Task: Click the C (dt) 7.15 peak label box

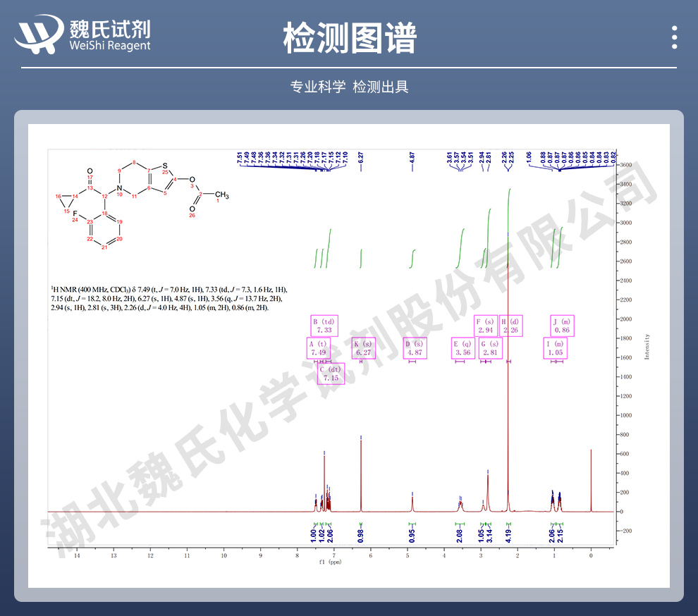Action: (331, 374)
